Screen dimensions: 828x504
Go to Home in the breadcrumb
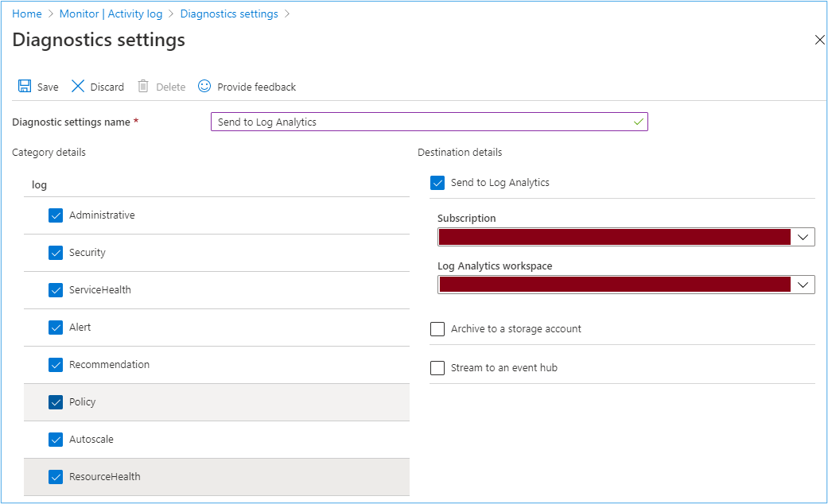pos(27,14)
